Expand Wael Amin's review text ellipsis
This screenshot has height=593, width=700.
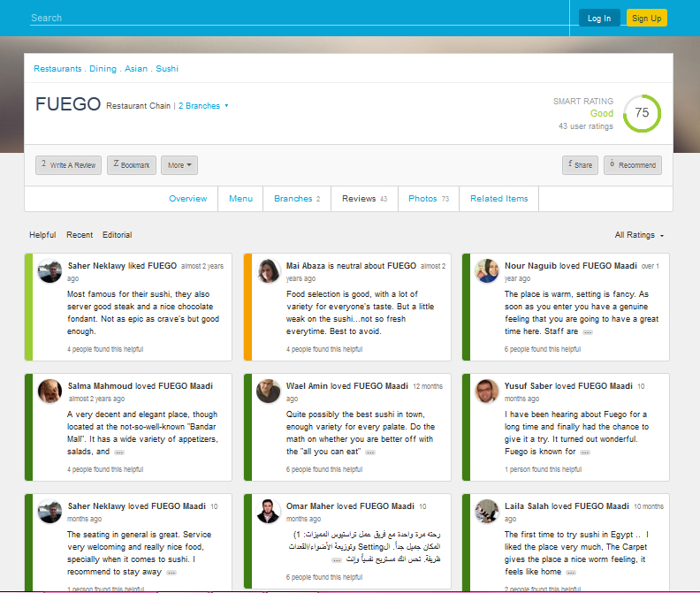tap(370, 452)
